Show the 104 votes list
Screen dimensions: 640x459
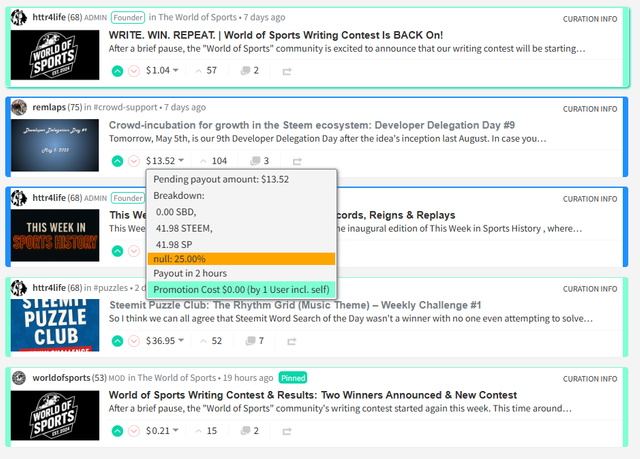(x=213, y=161)
